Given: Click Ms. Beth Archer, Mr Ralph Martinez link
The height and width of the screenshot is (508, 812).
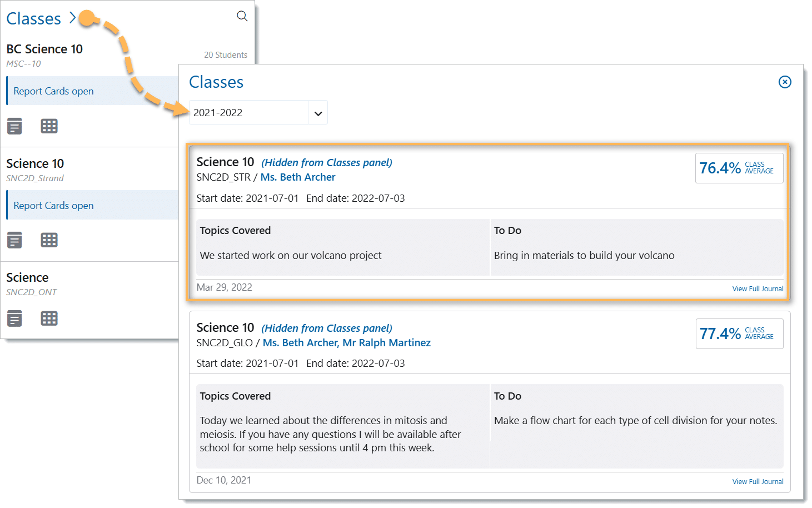Looking at the screenshot, I should coord(346,343).
